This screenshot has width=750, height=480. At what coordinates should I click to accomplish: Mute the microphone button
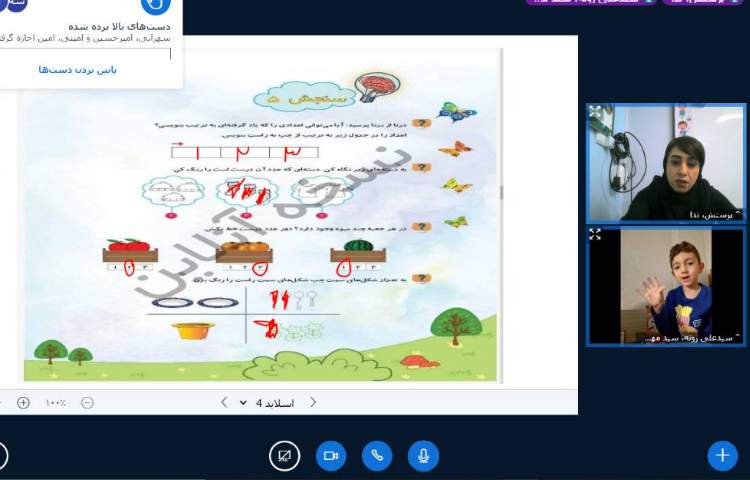(x=423, y=456)
